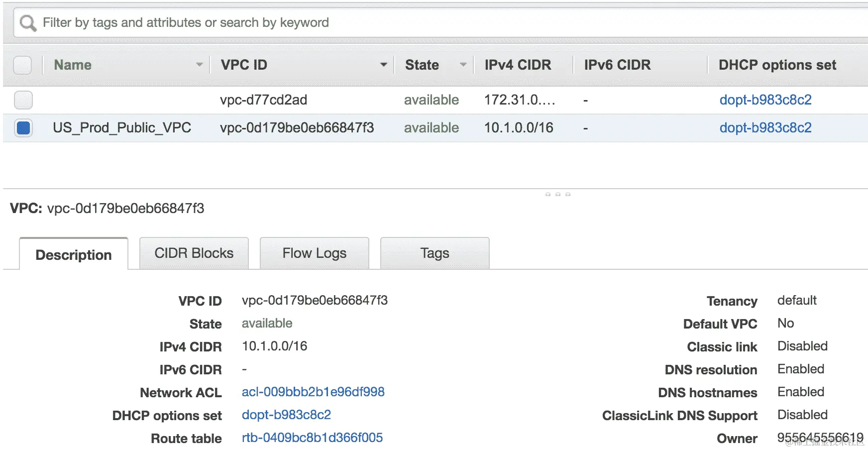Screen dimensions: 868x450
Task: Click dopt-b983c8c2 link in first table row
Action: point(765,100)
